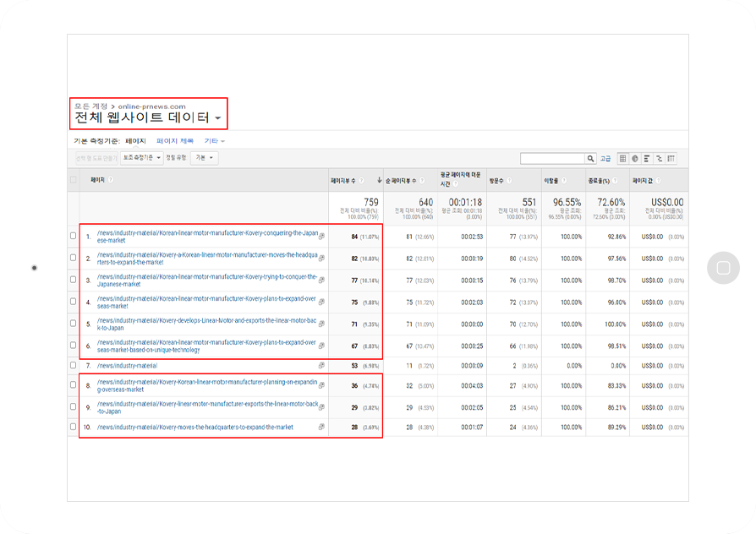The width and height of the screenshot is (756, 534).
Task: Check the box for row 7 /news/industry-material
Action: (x=74, y=365)
